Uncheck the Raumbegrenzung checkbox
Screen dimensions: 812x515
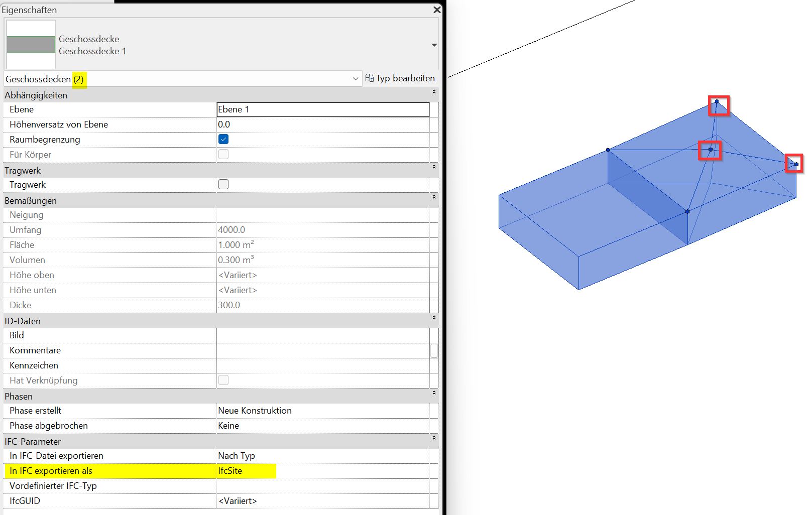[223, 139]
